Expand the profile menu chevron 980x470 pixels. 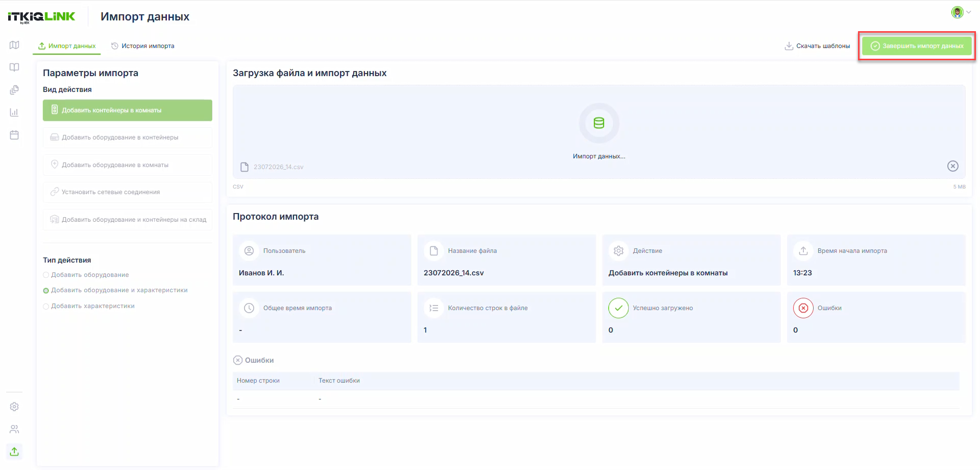tap(969, 12)
